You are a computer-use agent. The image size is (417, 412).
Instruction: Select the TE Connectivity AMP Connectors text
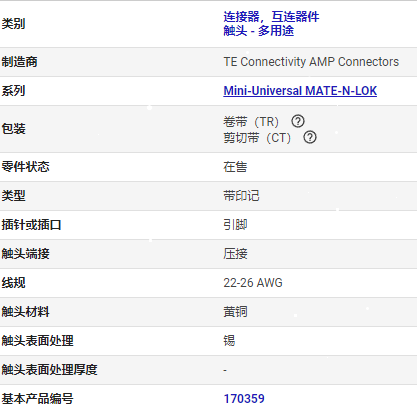tap(311, 62)
